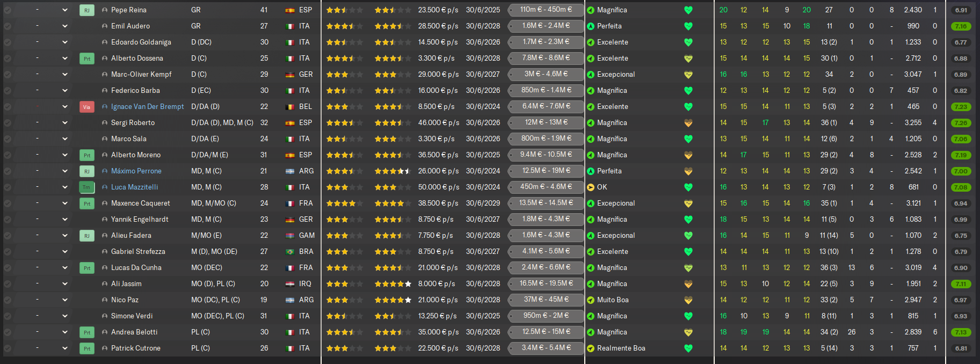Open Ignace Van Der Brempt's player profile link
This screenshot has height=364, width=980.
147,107
